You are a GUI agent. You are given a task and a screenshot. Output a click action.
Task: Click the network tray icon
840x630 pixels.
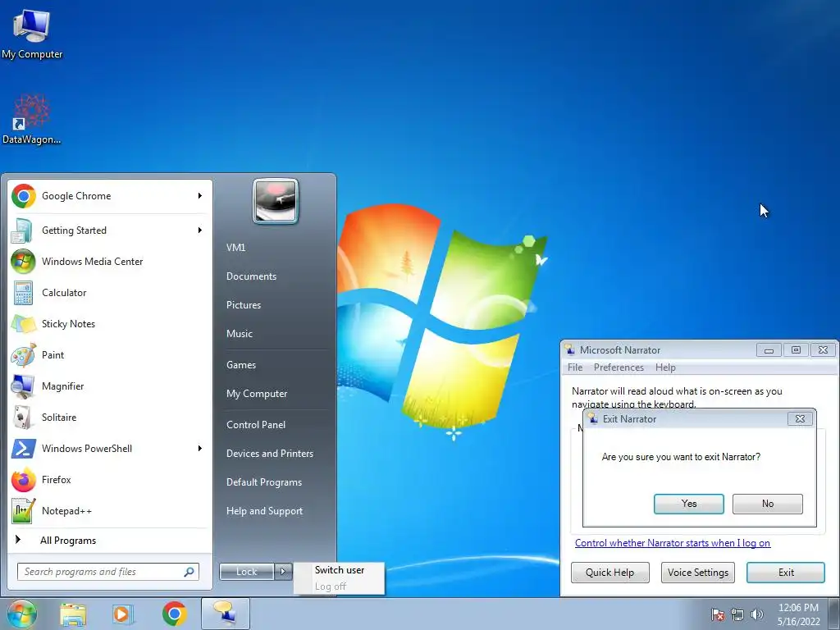(737, 614)
